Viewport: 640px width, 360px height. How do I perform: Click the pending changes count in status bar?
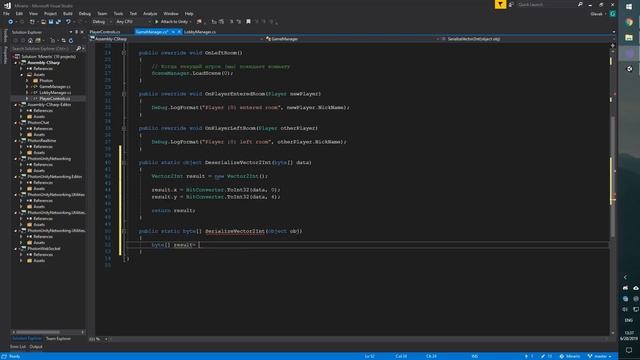(x=547, y=356)
